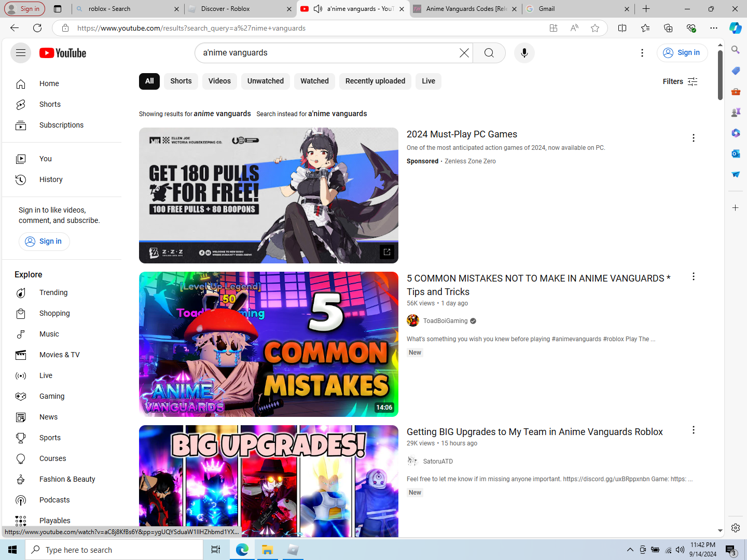Open Live in Explore sidebar
Viewport: 747px width, 560px height.
pos(62,375)
